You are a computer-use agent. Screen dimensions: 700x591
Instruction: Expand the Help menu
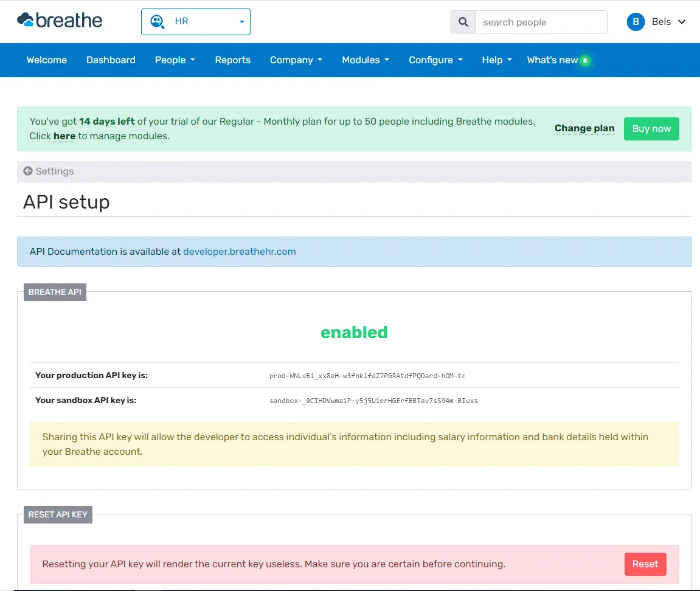coord(497,60)
